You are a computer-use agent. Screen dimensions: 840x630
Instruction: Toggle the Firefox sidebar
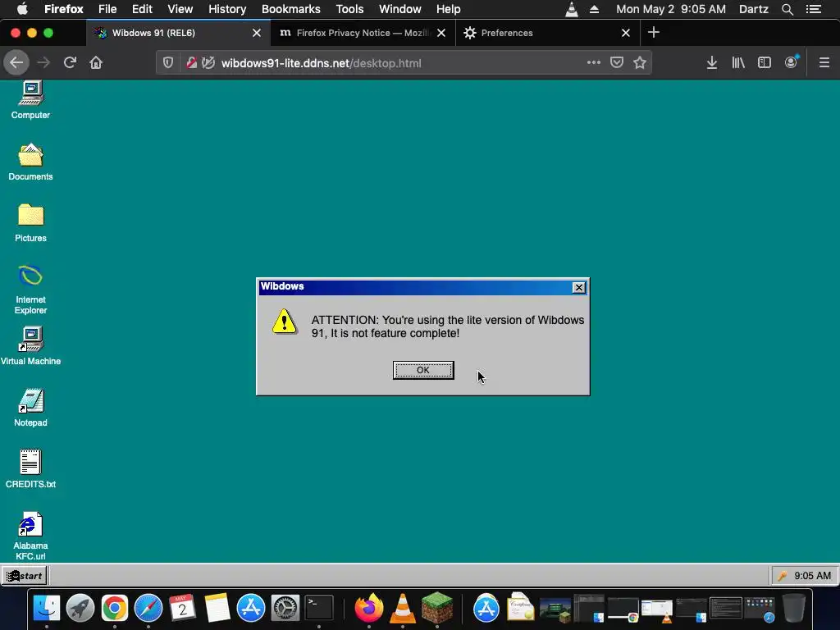coord(765,62)
